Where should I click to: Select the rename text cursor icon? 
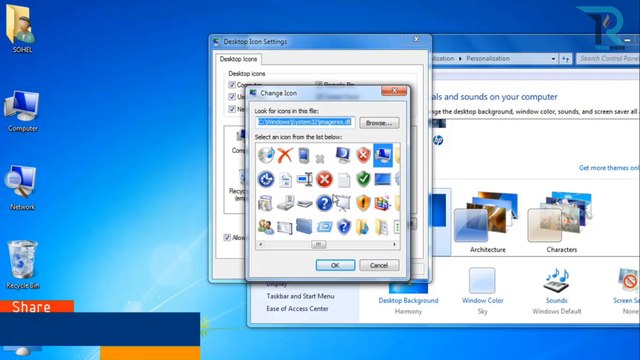click(304, 179)
